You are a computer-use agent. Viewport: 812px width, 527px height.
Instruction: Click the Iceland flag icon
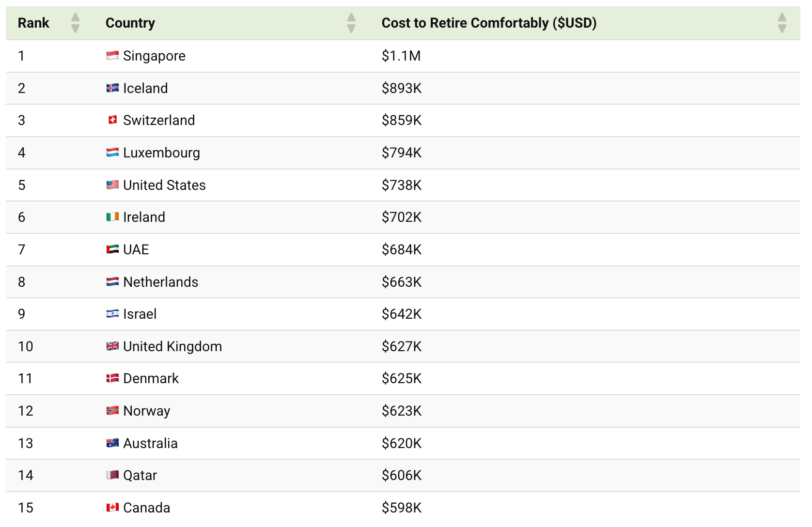[112, 88]
